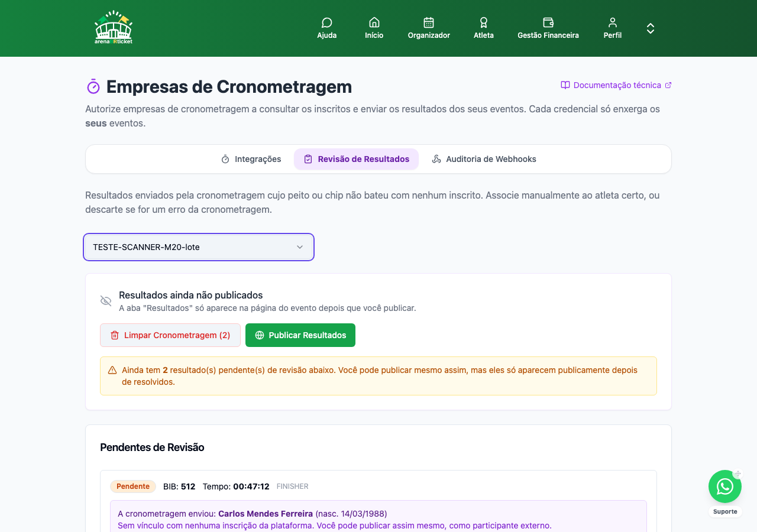This screenshot has height=532, width=757.
Task: Click Publicar Resultados button
Action: click(x=300, y=335)
